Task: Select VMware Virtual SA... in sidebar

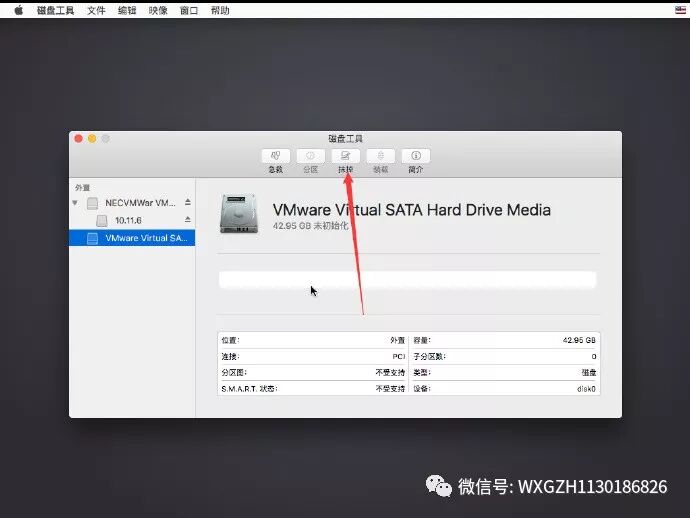Action: click(132, 238)
